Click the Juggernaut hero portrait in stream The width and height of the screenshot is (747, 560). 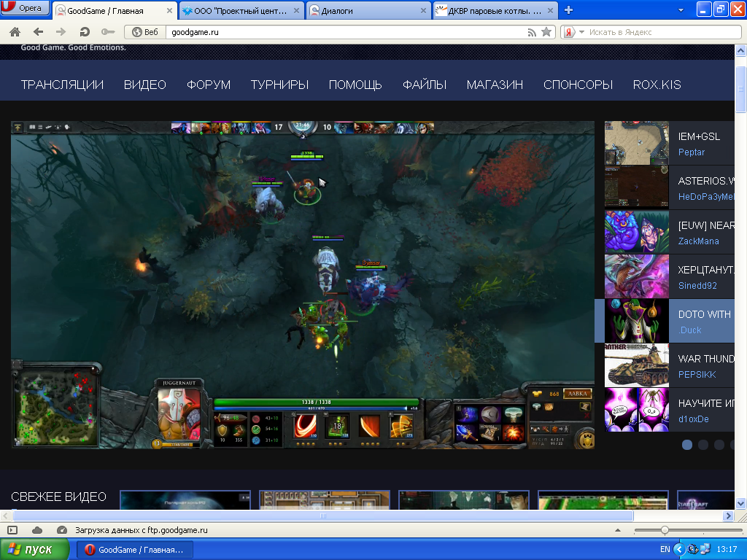click(x=179, y=413)
